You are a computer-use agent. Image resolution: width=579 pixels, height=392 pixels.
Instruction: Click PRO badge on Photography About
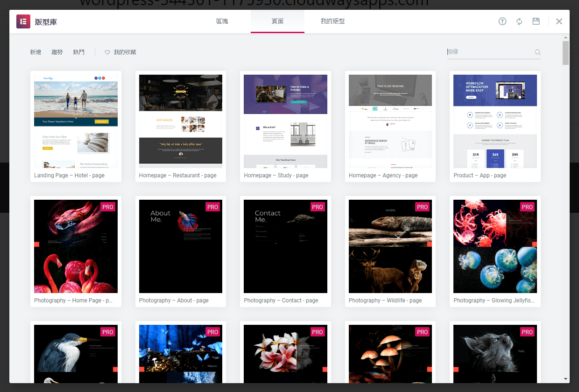(x=213, y=207)
